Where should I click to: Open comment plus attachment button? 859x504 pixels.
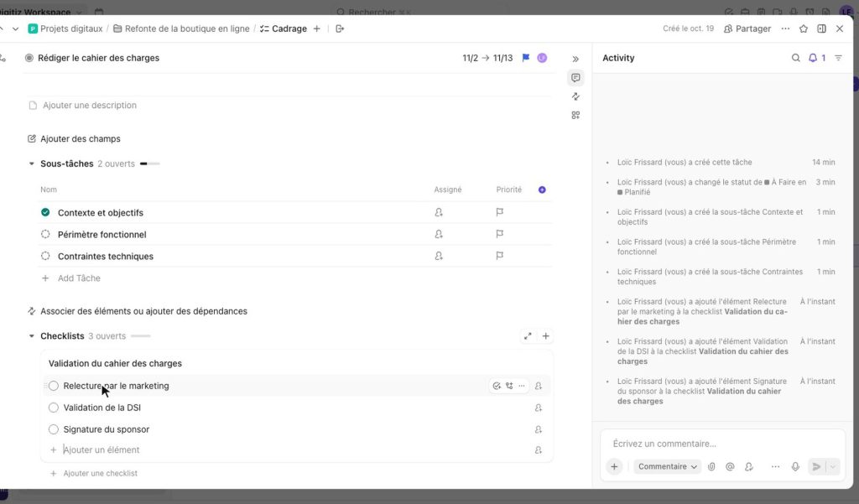point(614,467)
